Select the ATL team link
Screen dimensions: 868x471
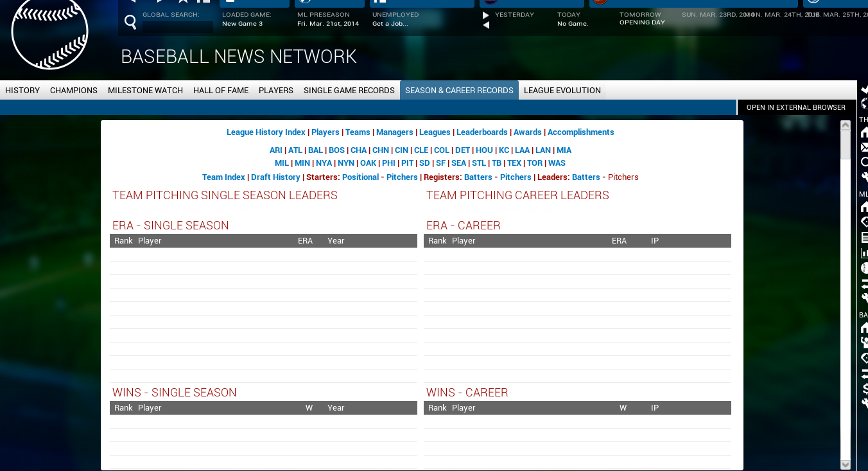[x=295, y=150]
